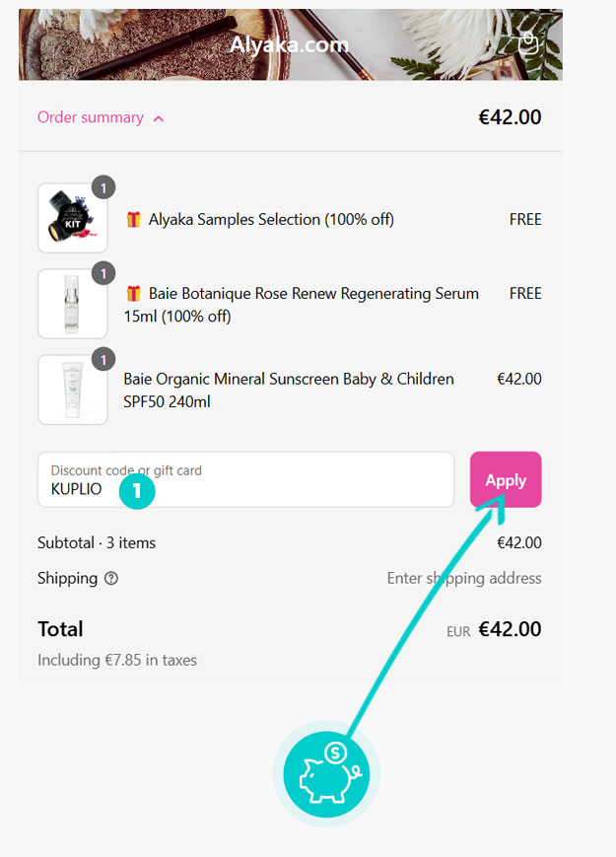This screenshot has height=857, width=616.
Task: Click the Shipping help question mark icon
Action: tap(111, 579)
